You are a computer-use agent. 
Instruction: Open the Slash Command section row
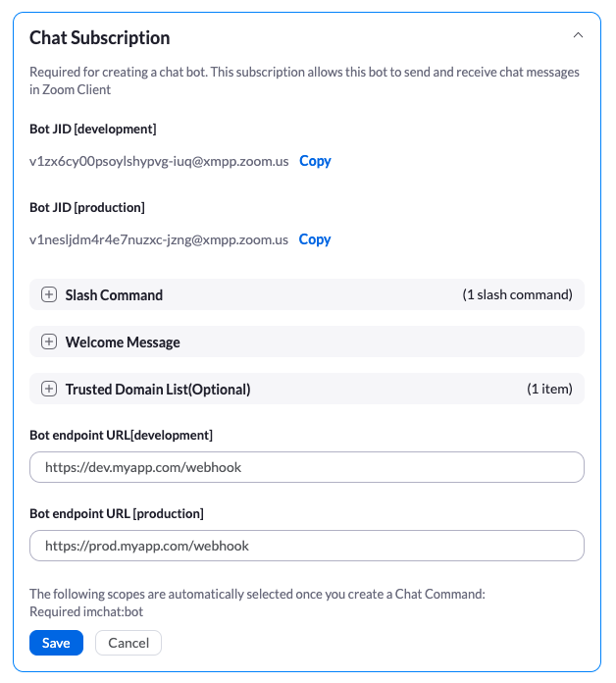pyautogui.click(x=306, y=294)
